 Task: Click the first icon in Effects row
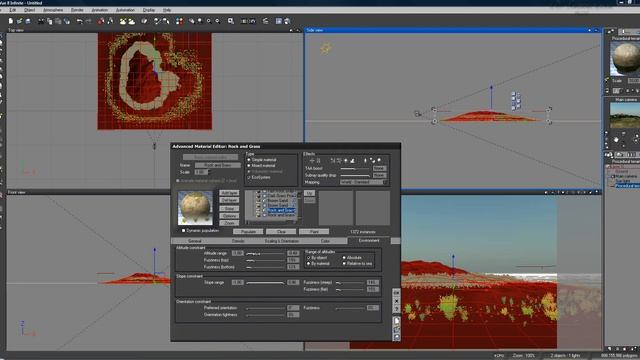tap(312, 161)
